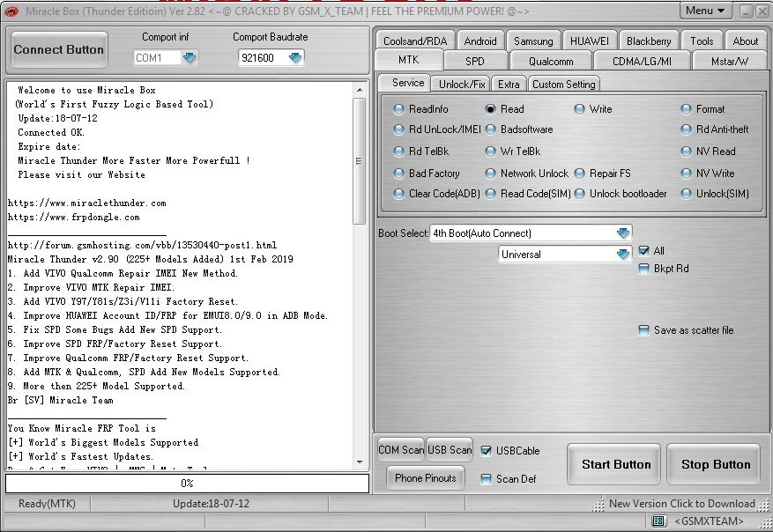
Task: Click the Connect Button
Action: click(x=59, y=49)
